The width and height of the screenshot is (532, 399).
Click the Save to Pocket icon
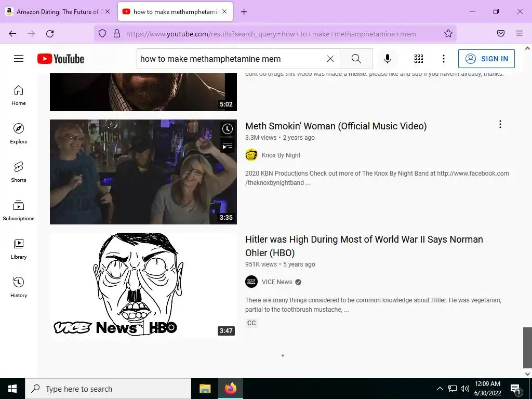click(x=501, y=33)
